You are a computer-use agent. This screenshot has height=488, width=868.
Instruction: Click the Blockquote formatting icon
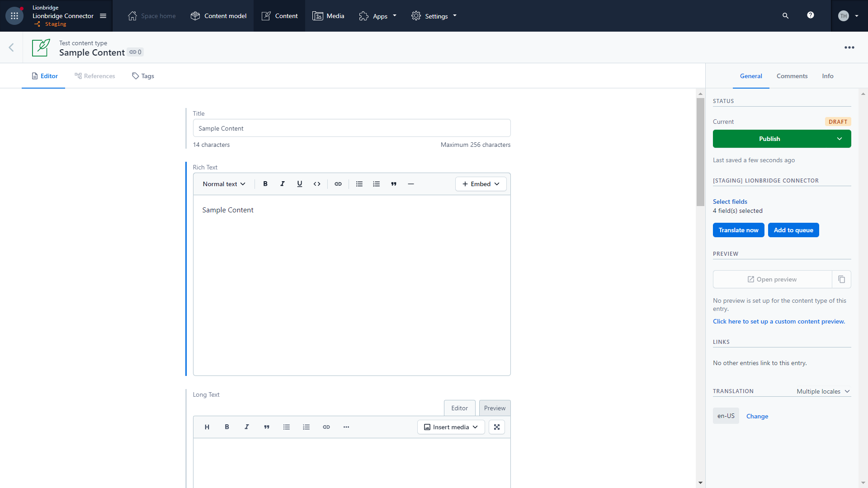pos(393,183)
